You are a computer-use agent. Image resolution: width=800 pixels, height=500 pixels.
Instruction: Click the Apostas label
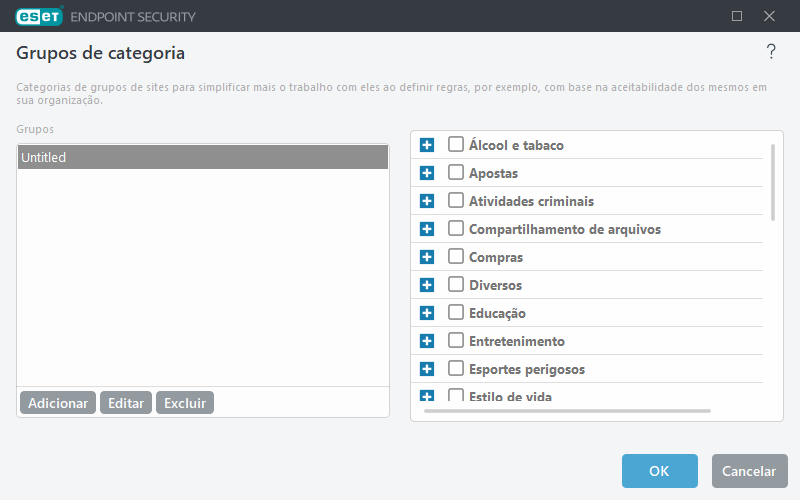(x=493, y=173)
